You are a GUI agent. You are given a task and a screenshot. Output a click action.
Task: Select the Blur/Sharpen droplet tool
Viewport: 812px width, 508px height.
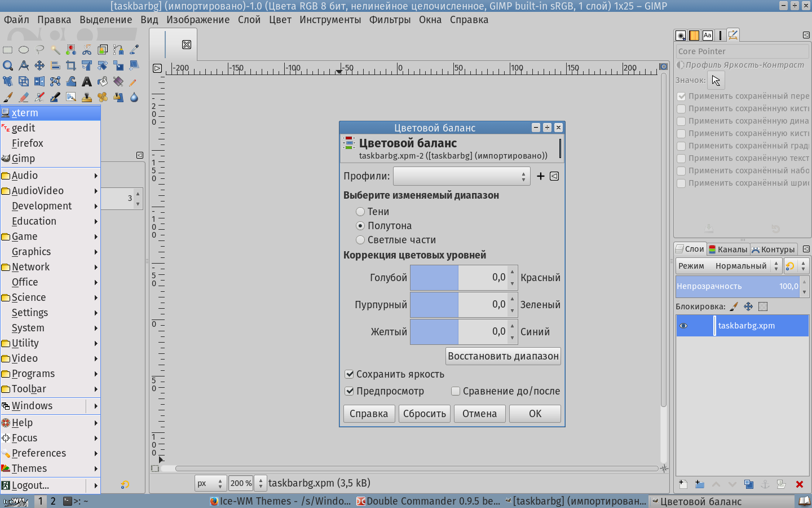click(x=134, y=97)
